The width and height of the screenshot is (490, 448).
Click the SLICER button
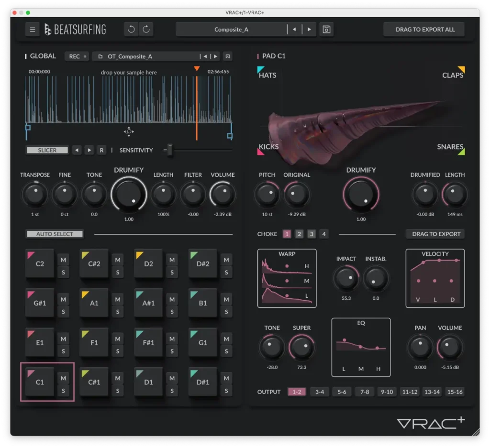[x=47, y=150]
